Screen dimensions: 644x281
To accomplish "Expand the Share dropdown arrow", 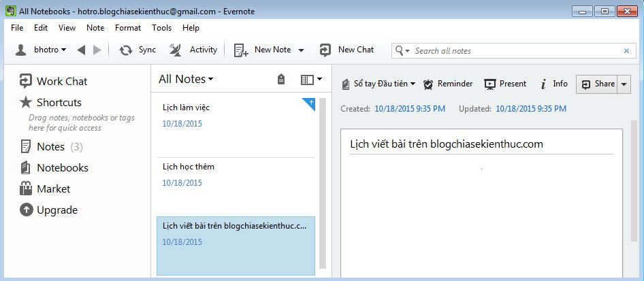I will click(624, 84).
